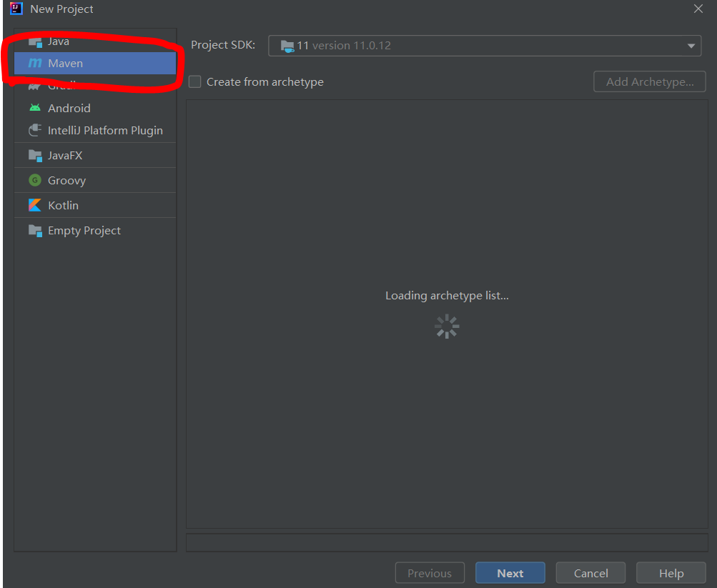Click the Previous button

(x=430, y=573)
